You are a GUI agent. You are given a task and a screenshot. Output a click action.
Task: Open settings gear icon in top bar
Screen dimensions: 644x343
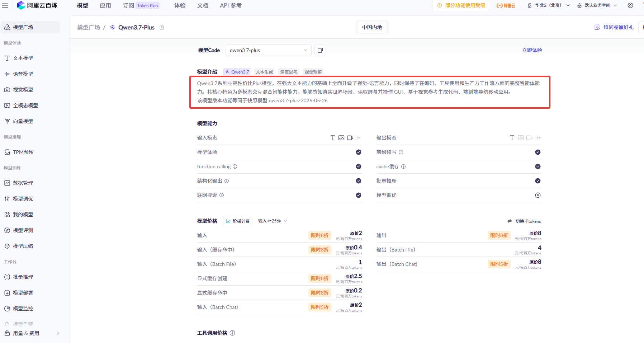630,5
